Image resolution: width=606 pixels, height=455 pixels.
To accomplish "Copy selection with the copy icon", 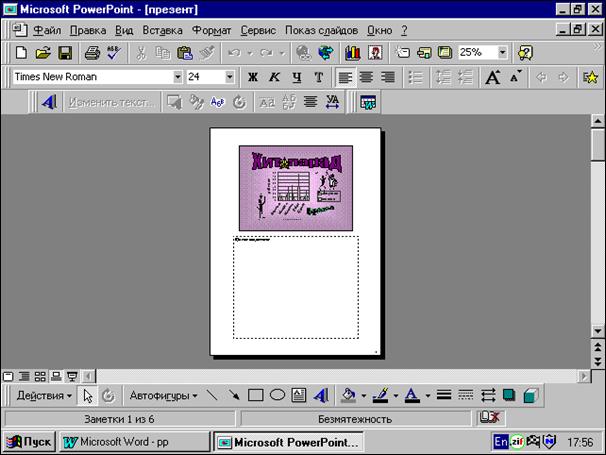I will [163, 52].
